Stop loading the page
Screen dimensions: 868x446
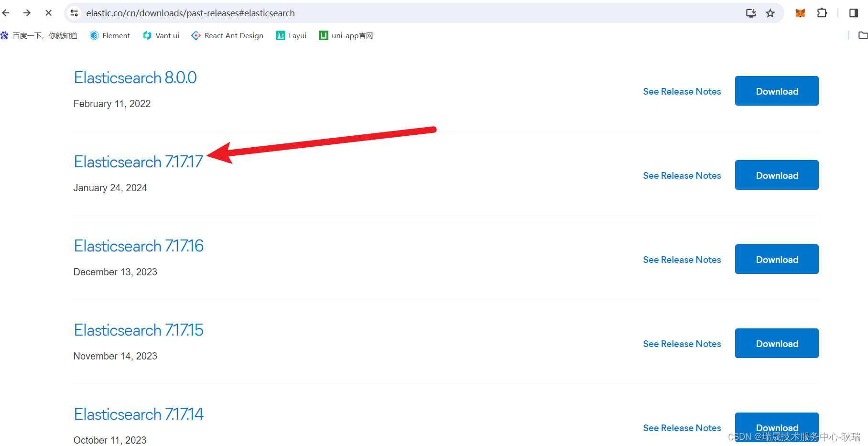click(x=48, y=13)
